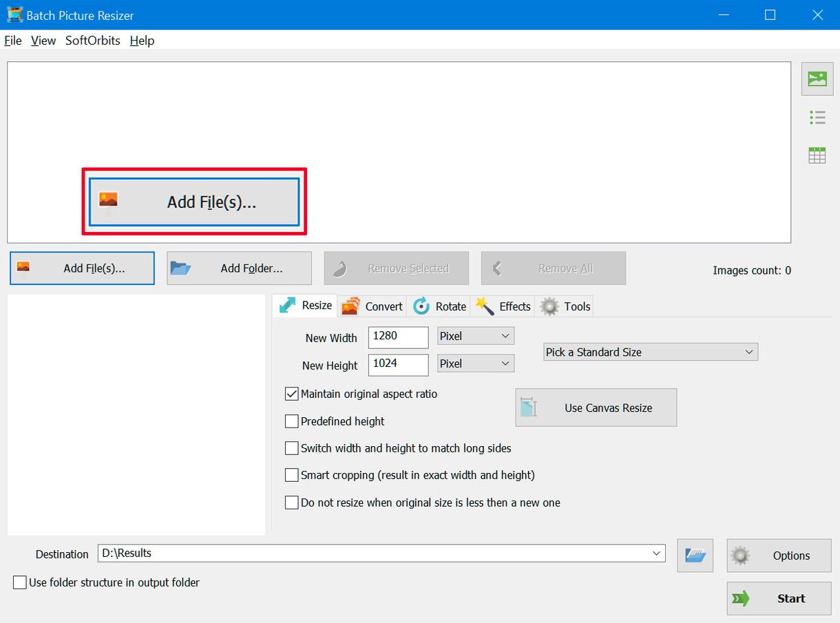840x623 pixels.
Task: Expand the Destination path dropdown
Action: tap(658, 553)
